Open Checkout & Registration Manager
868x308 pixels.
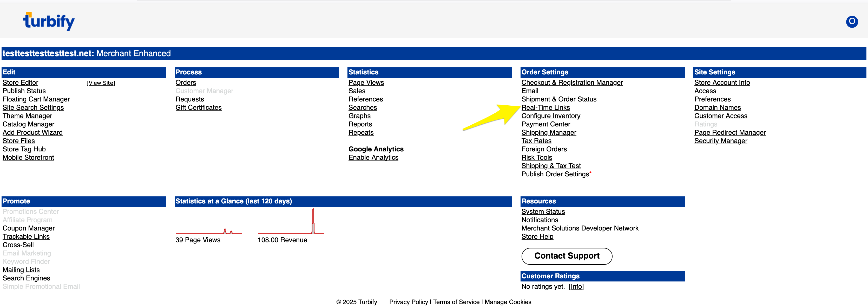click(x=572, y=83)
